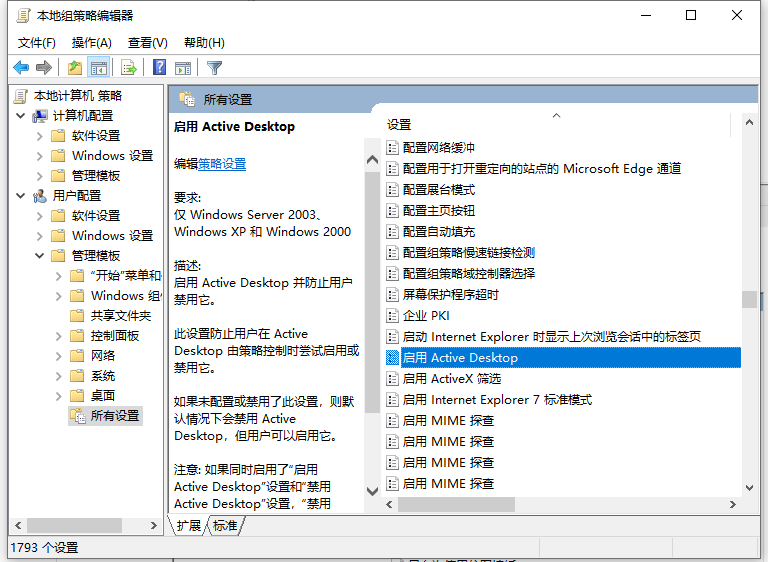Open the 文件(F) menu
This screenshot has height=562, width=768.
click(37, 43)
